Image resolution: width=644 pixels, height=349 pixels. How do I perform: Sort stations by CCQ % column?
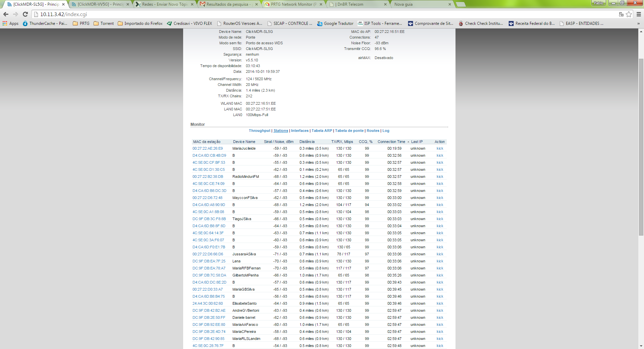pos(366,142)
